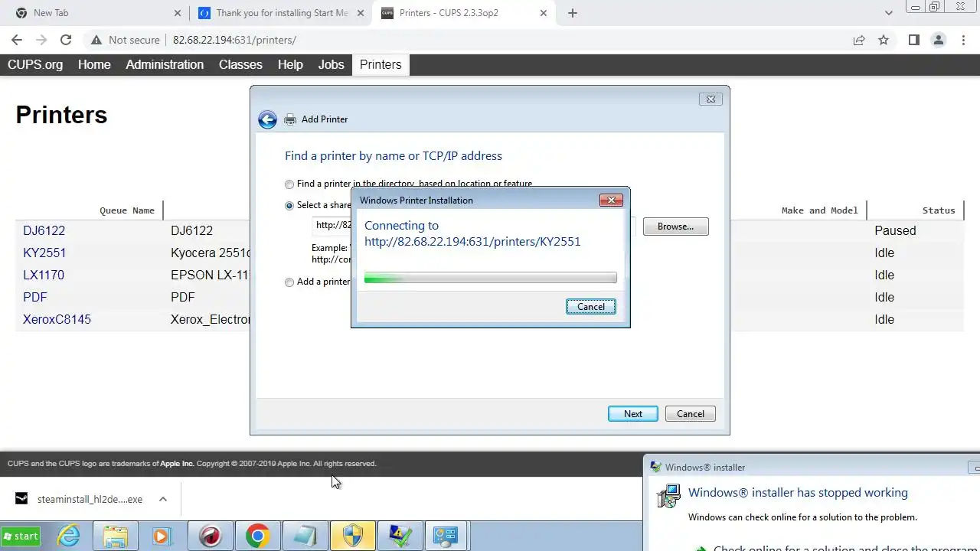The height and width of the screenshot is (551, 980).
Task: Click Chrome's back navigation arrow
Action: coord(17,40)
